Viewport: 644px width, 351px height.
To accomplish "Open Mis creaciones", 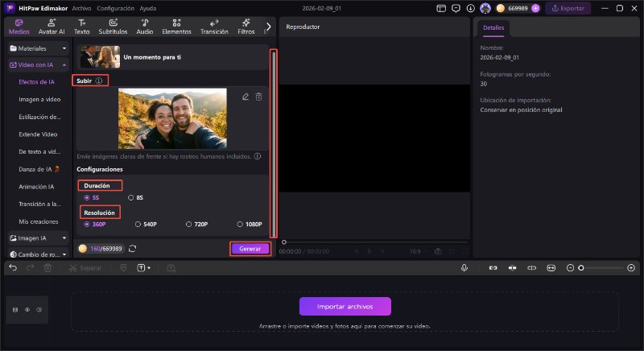I will pyautogui.click(x=38, y=221).
